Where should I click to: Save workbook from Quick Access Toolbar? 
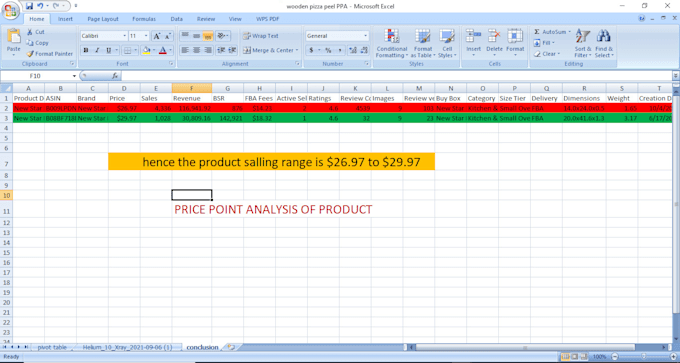click(x=29, y=6)
